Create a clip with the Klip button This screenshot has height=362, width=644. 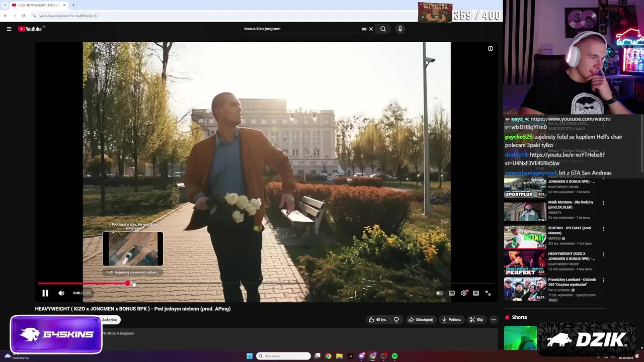click(476, 320)
